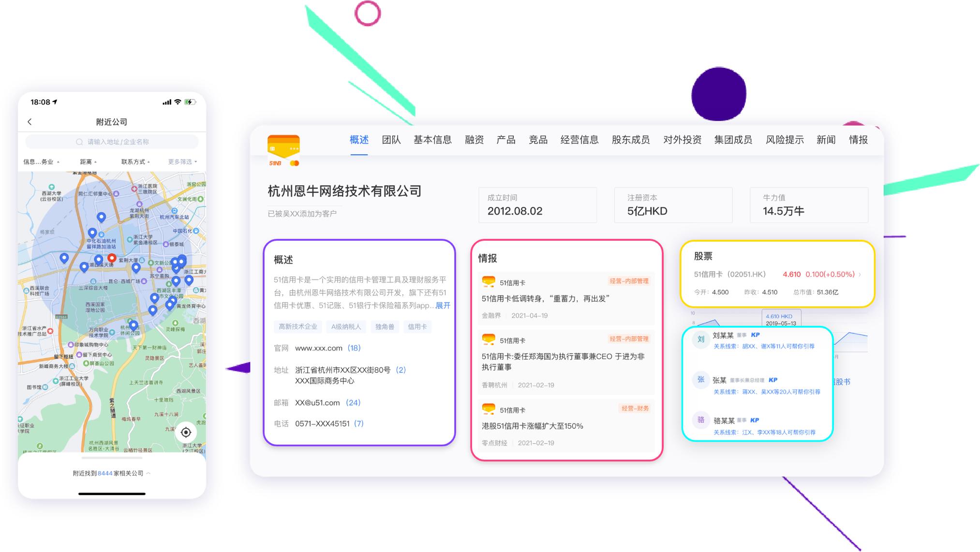The width and height of the screenshot is (980, 552).
Task: Tap the back arrow on 附近公司 screen
Action: [30, 122]
